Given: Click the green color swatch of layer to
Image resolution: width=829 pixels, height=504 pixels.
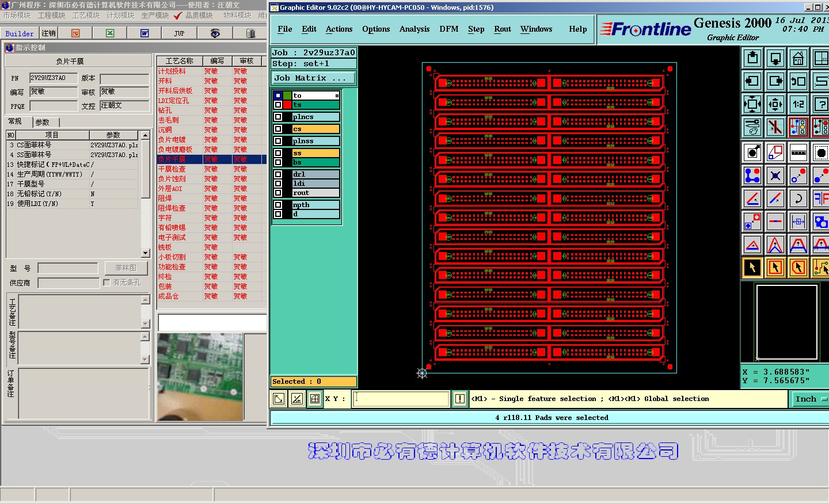Looking at the screenshot, I should [287, 96].
